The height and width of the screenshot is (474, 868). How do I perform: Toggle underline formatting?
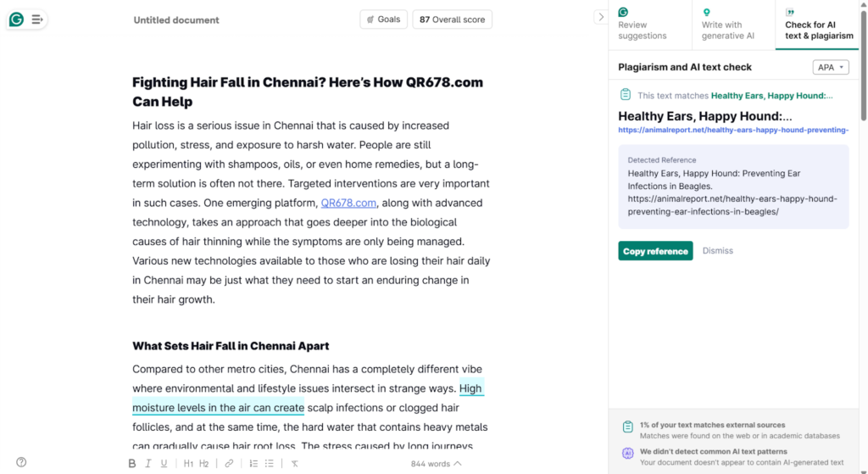[x=164, y=464]
